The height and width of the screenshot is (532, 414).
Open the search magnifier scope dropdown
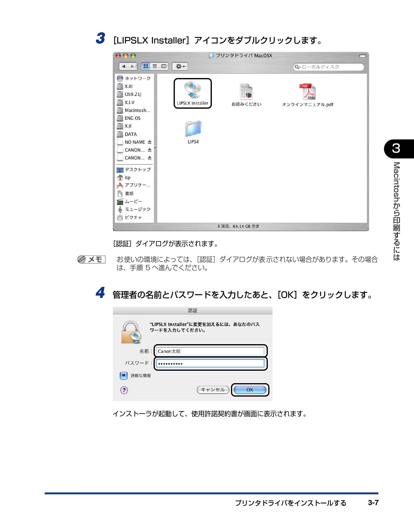point(297,67)
